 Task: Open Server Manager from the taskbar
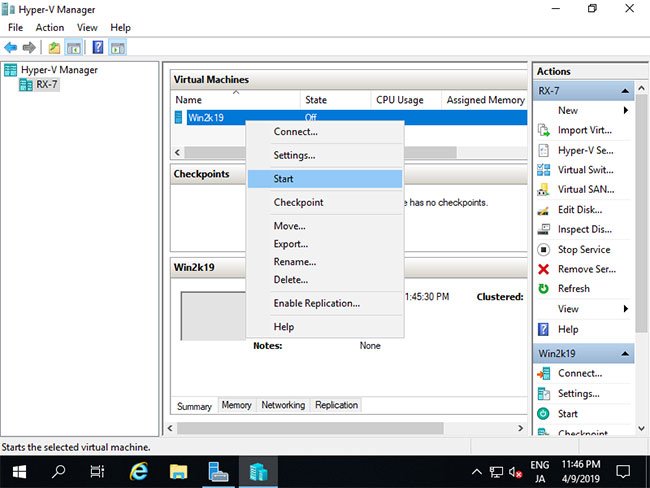(218, 472)
